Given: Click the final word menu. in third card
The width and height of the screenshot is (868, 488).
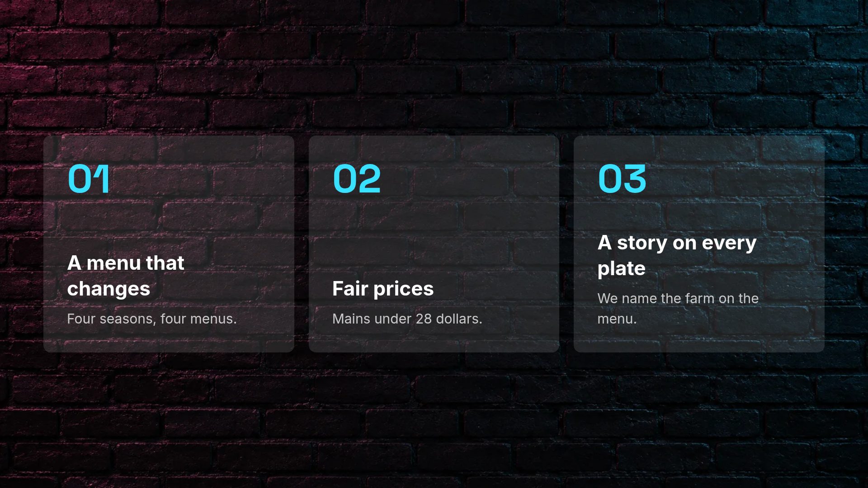Looking at the screenshot, I should pyautogui.click(x=617, y=319).
